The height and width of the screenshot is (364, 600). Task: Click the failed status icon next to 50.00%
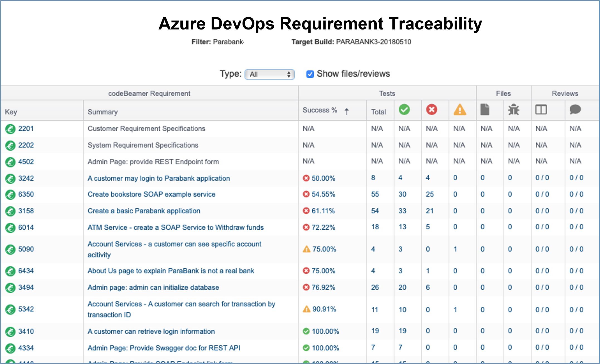point(306,178)
